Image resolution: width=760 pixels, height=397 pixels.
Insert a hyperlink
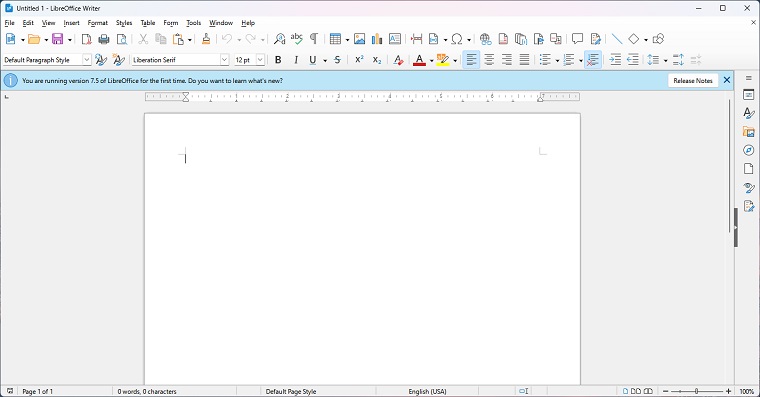[485, 39]
